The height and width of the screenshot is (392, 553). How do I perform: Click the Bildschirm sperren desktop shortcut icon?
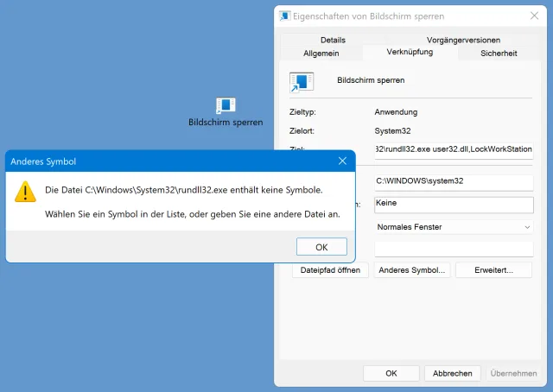coord(226,105)
